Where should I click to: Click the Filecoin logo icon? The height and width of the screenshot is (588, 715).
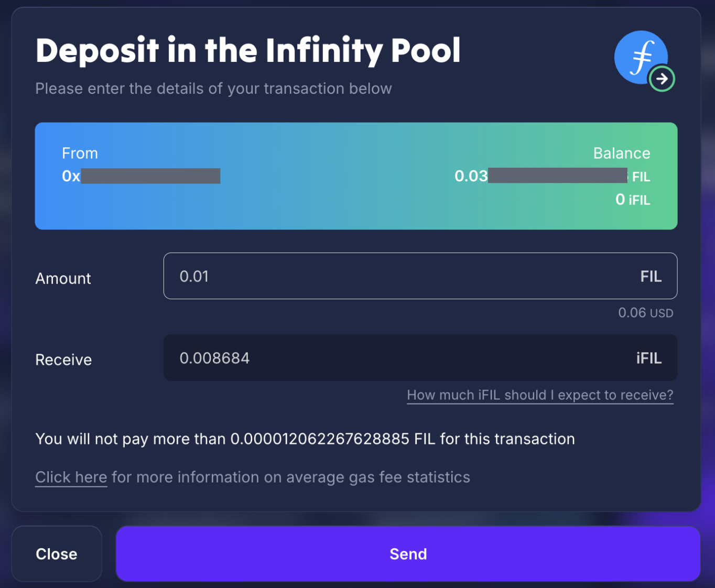pos(640,57)
